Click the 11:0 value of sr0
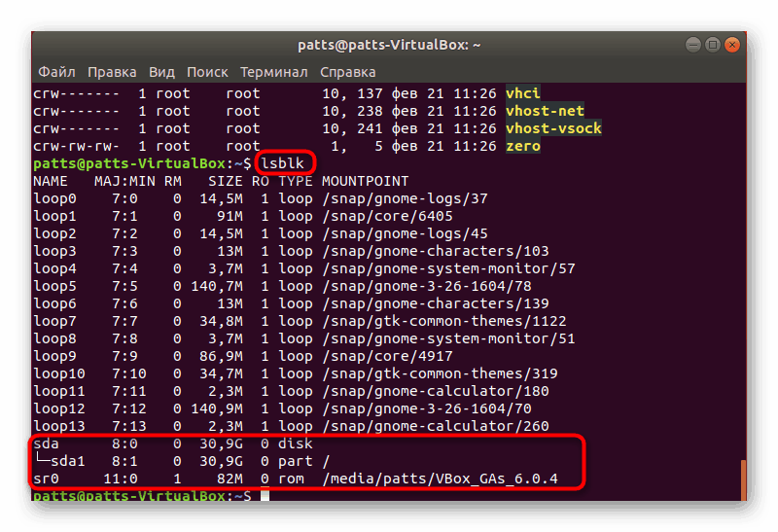This screenshot has width=778, height=532. 121,479
